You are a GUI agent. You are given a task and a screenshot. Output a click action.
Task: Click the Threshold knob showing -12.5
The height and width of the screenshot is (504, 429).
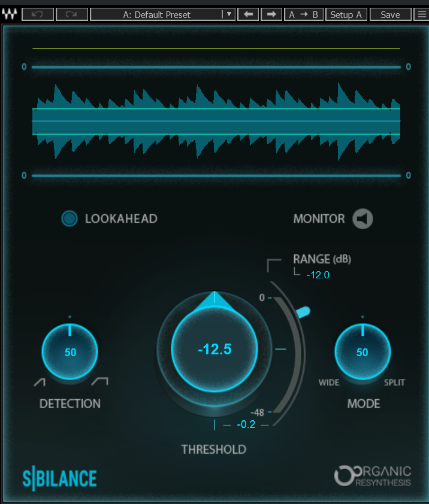pos(214,349)
